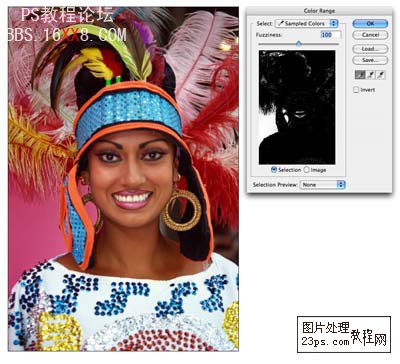This screenshot has width=400, height=364.
Task: Cancel the Color Range dialog
Action: pyautogui.click(x=370, y=35)
